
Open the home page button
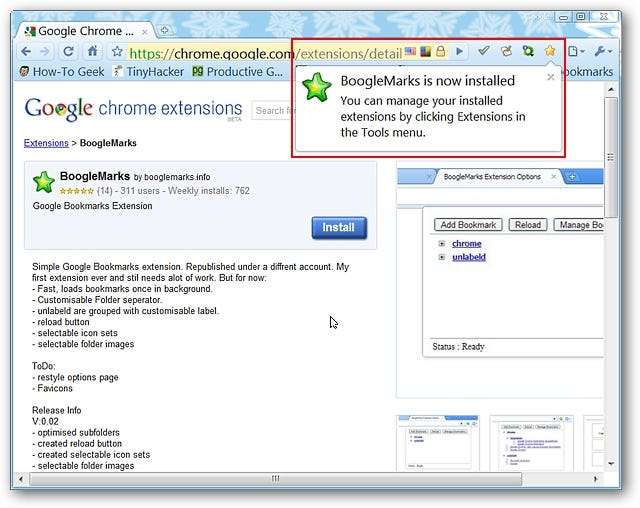point(93,51)
